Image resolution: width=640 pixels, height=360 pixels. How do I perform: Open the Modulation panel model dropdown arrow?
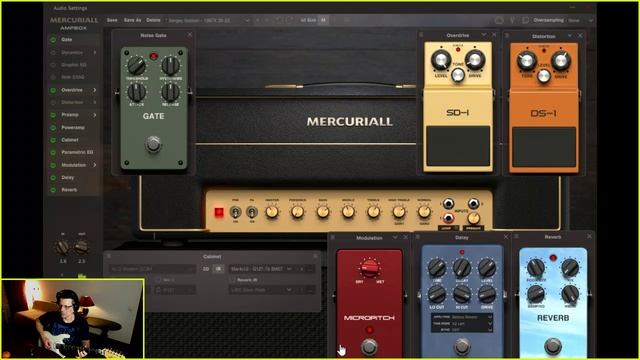395,237
